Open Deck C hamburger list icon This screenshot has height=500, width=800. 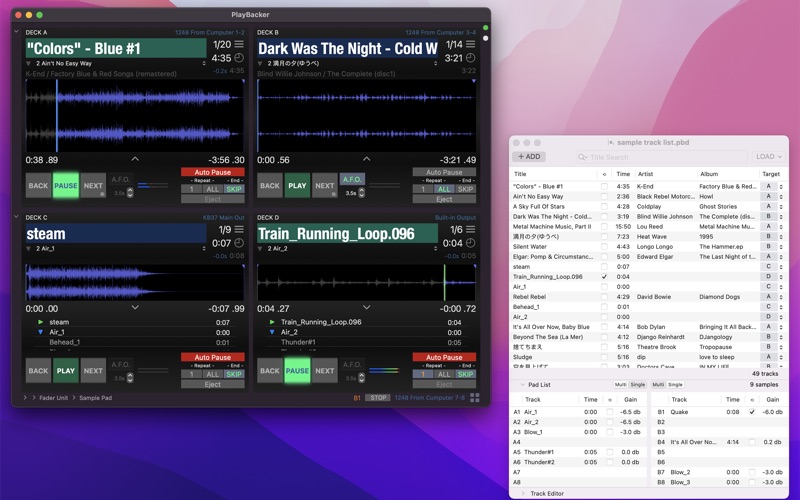point(238,230)
